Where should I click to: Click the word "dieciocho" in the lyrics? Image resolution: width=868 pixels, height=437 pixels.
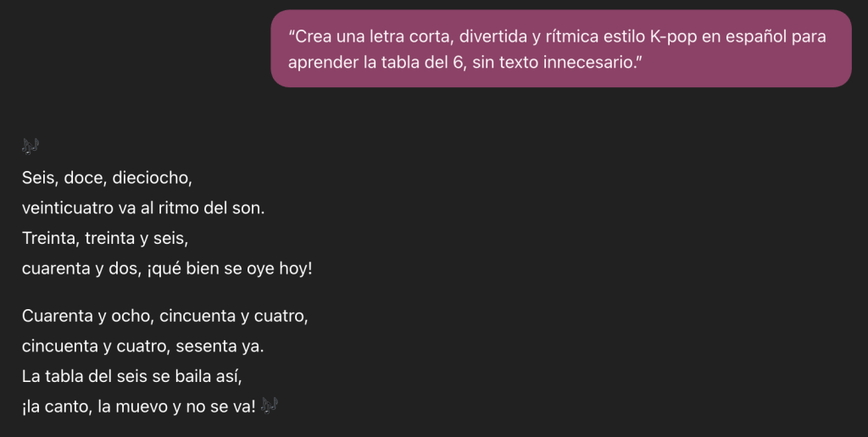[158, 179]
